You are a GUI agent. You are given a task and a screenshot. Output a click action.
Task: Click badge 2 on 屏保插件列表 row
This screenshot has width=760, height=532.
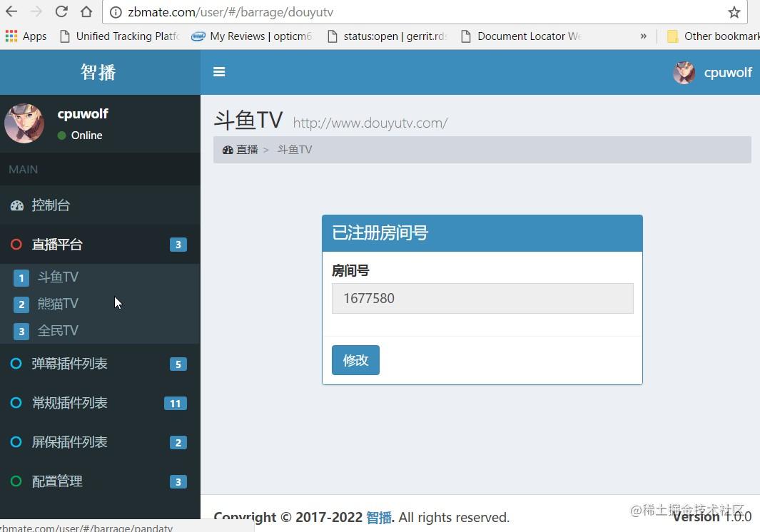coord(178,442)
